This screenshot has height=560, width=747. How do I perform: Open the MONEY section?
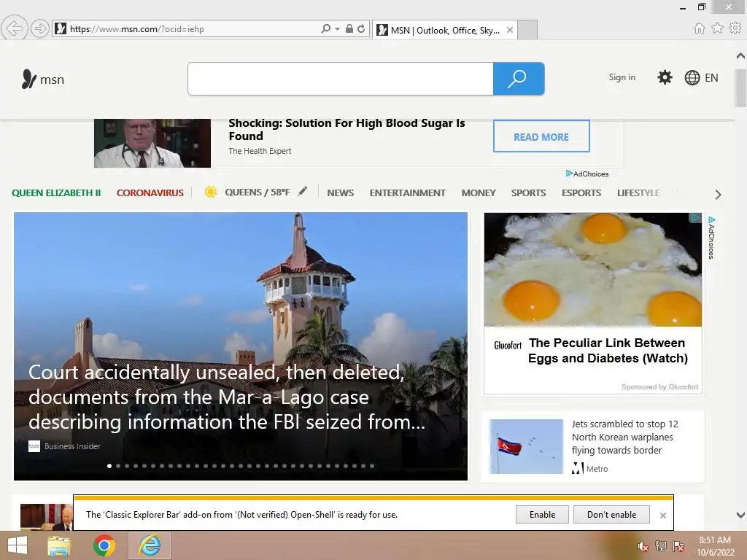479,192
